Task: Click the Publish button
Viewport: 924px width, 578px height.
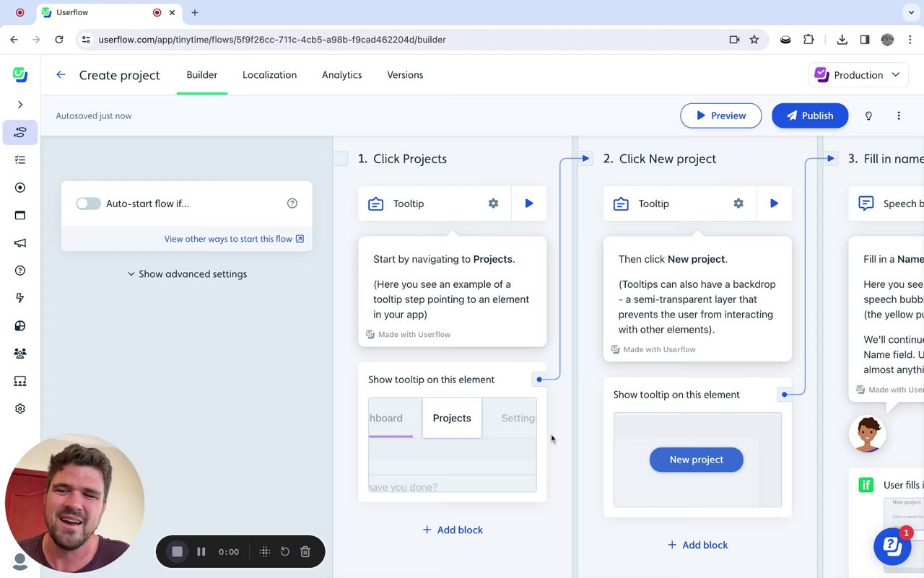Action: pos(810,115)
